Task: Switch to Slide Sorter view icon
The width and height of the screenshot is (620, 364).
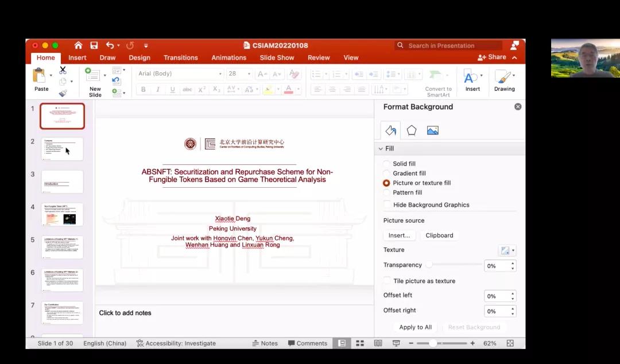Action: pos(360,343)
